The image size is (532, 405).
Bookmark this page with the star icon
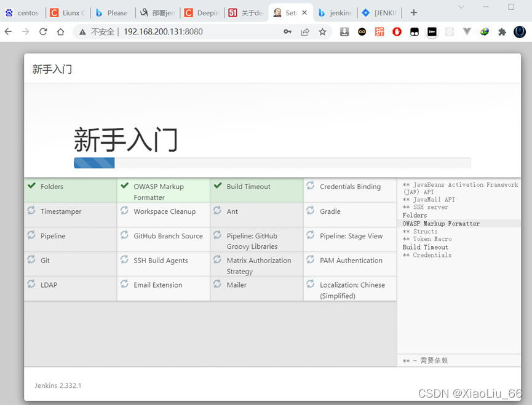click(322, 32)
